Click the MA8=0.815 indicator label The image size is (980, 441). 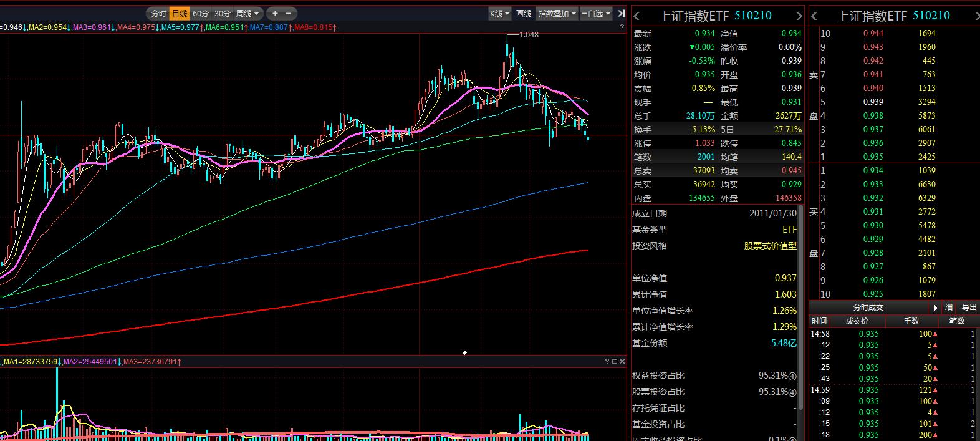pyautogui.click(x=315, y=27)
